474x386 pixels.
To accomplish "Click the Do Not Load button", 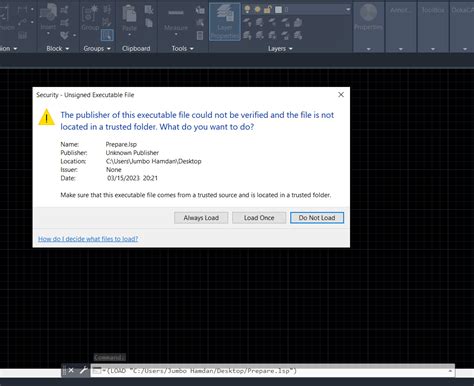I will (317, 218).
